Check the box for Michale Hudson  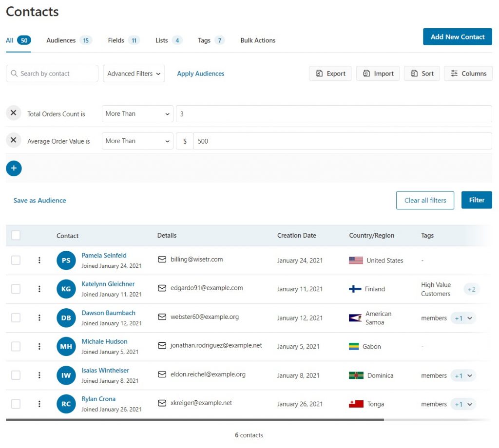coord(16,346)
